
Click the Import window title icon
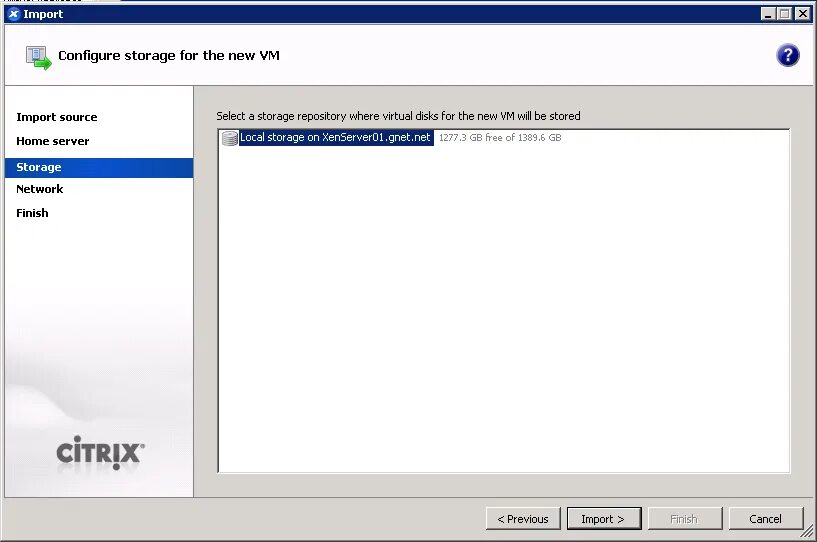[x=14, y=14]
